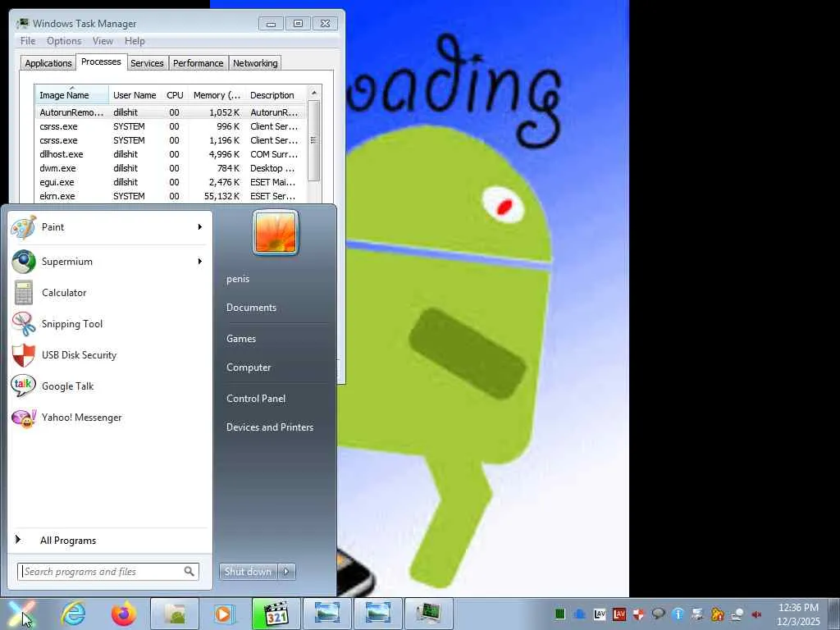Viewport: 840px width, 630px height.
Task: Select the egui.exe process row
Action: coord(171,182)
